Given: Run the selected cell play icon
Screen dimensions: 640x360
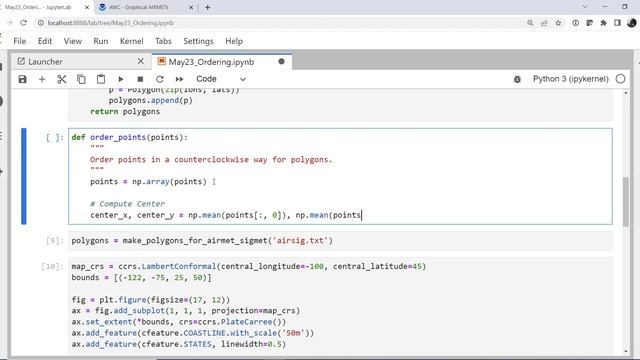Looking at the screenshot, I should [120, 79].
